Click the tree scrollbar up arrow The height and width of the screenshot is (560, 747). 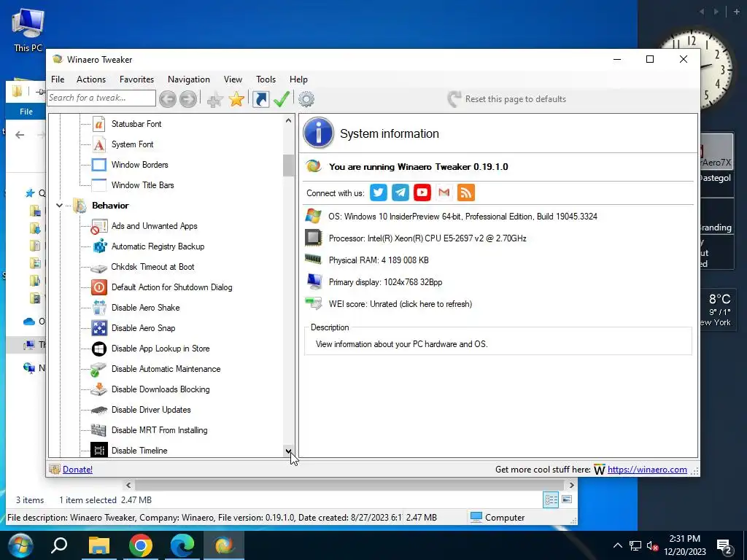pyautogui.click(x=288, y=120)
